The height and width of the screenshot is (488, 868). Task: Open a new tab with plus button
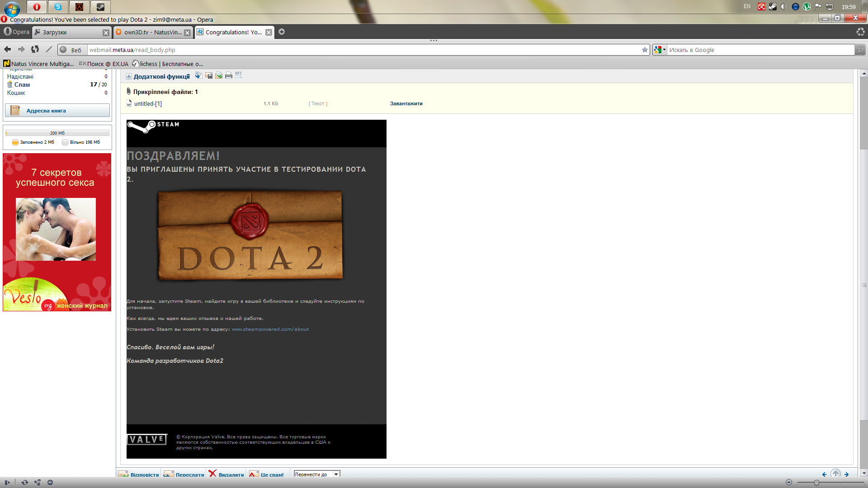(282, 32)
